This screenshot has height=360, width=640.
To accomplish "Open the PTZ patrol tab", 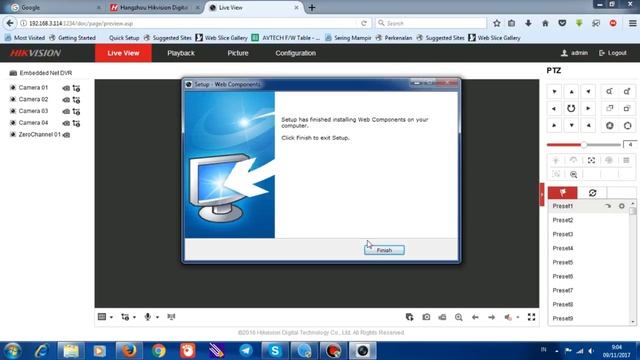I will click(592, 193).
